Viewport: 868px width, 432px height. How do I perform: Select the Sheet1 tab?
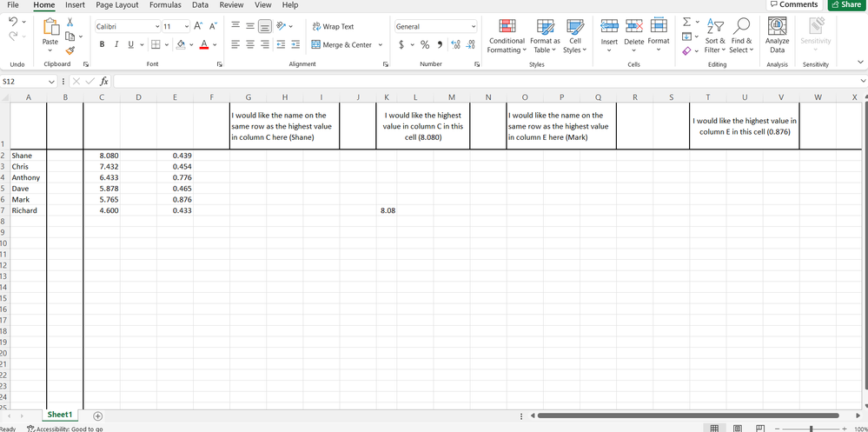point(60,415)
